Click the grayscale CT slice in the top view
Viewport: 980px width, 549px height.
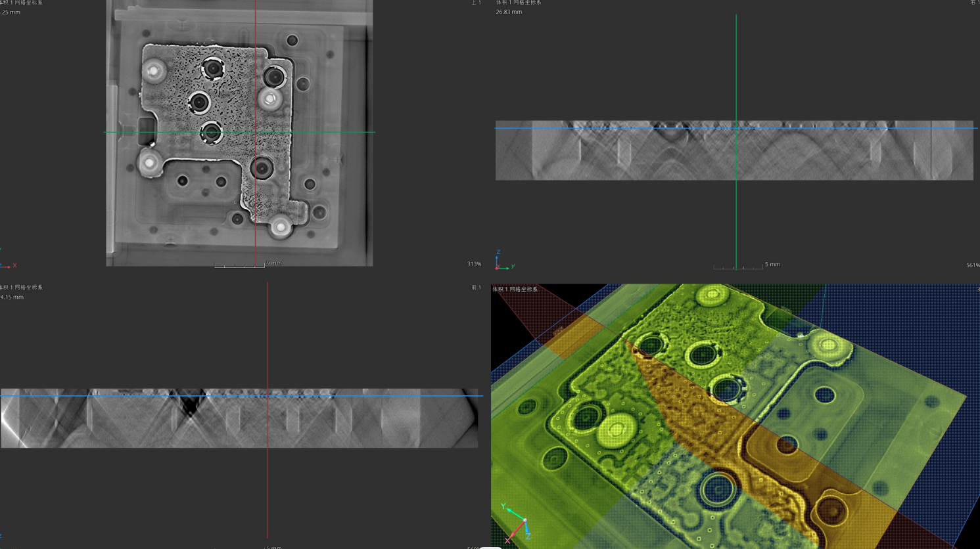pos(239,133)
